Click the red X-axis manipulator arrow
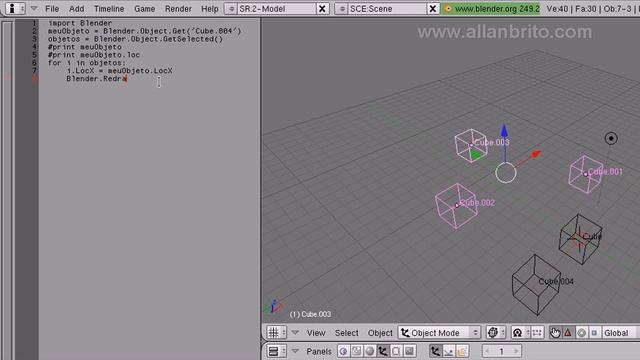The image size is (640, 360). (536, 154)
